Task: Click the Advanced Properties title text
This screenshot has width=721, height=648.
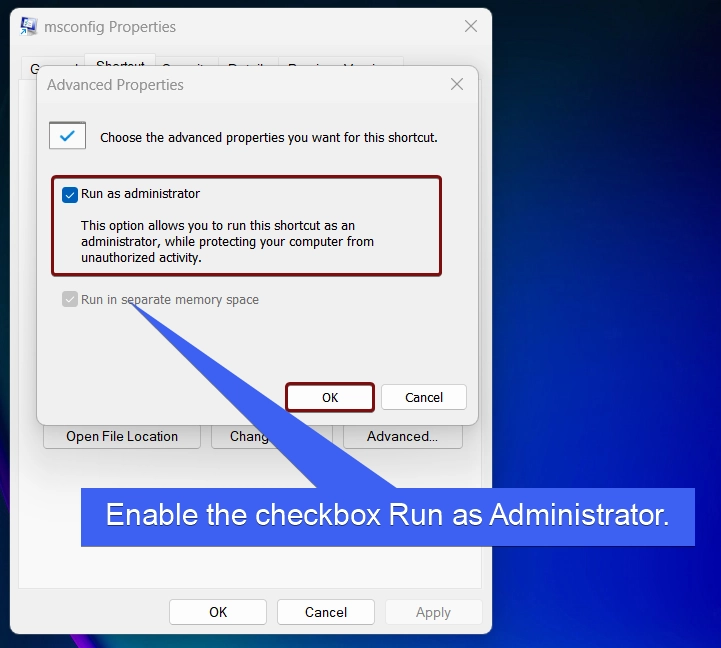Action: [115, 85]
